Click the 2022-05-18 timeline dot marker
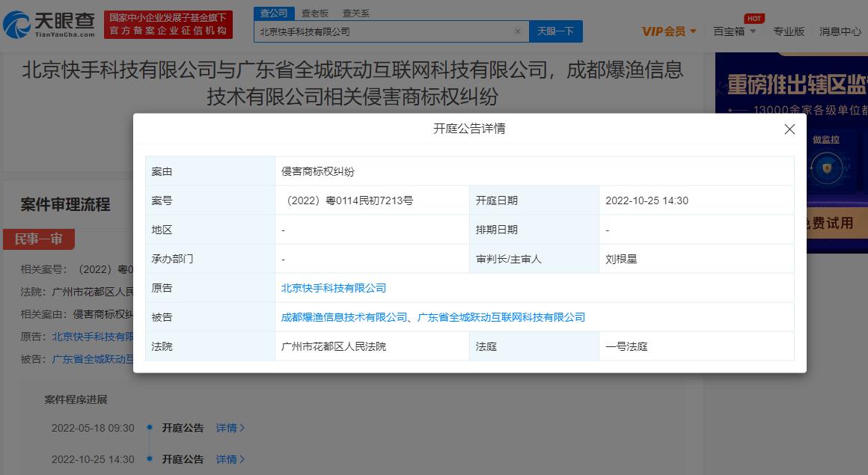 pyautogui.click(x=150, y=427)
